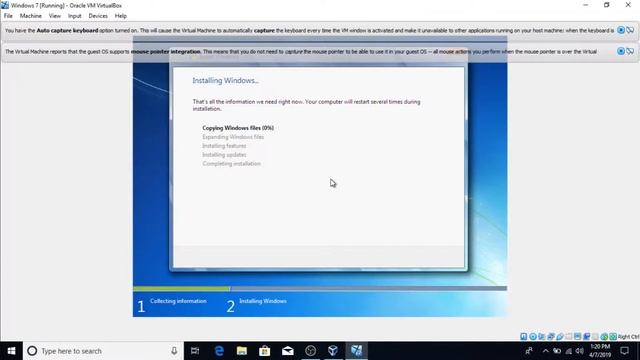Click the green setup progress bar
Image resolution: width=640 pixels, height=360 pixels.
coord(182,289)
